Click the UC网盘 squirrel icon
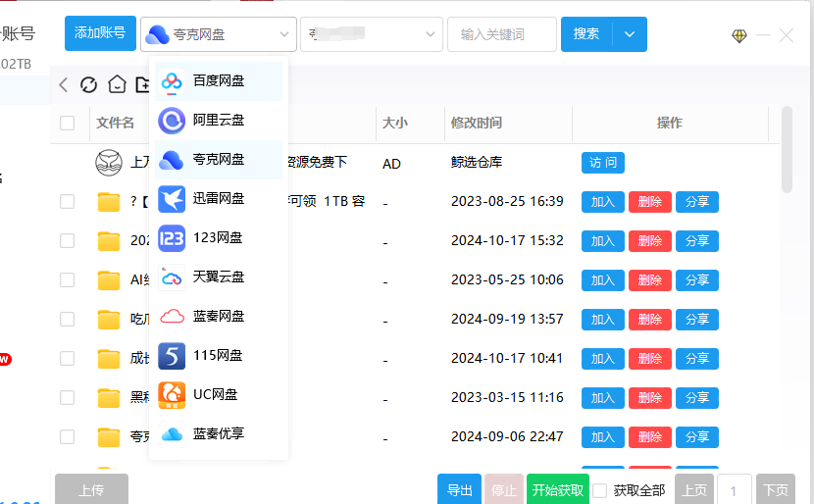814x504 pixels. tap(172, 395)
